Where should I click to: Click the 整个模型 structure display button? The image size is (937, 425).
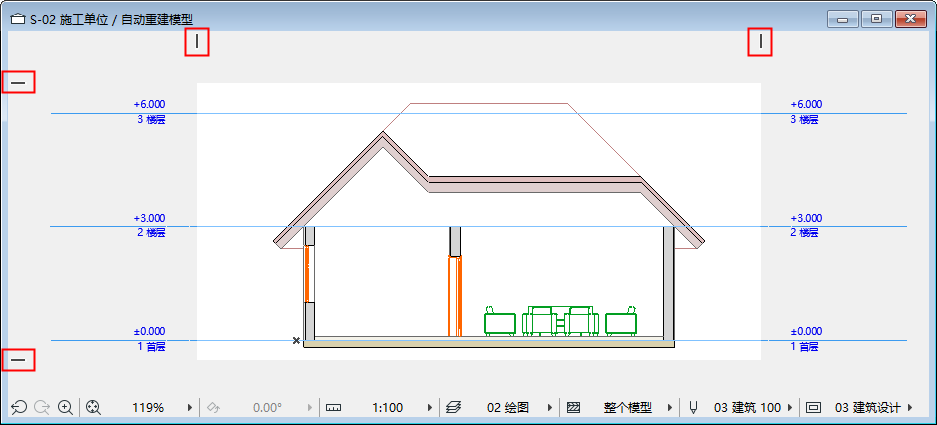click(628, 408)
